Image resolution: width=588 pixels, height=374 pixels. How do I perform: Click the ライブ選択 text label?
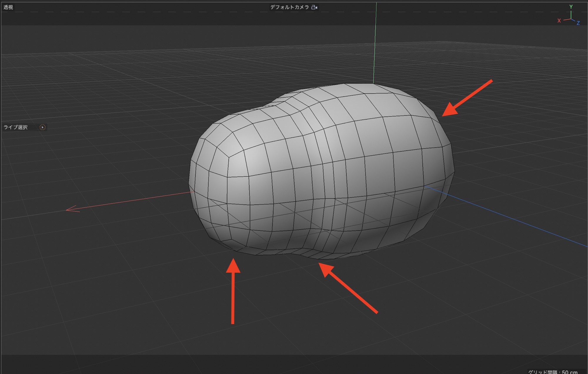pyautogui.click(x=16, y=127)
